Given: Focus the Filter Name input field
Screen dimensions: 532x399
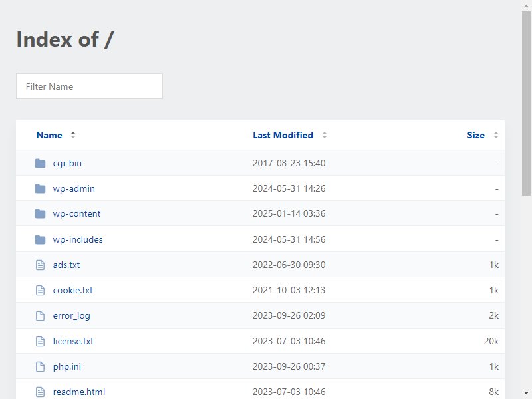Looking at the screenshot, I should pos(89,86).
